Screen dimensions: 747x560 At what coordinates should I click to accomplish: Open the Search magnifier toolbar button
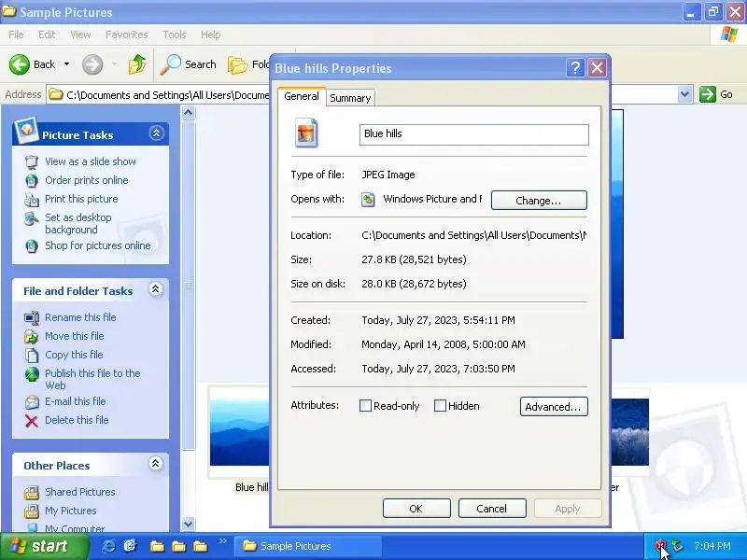pyautogui.click(x=189, y=64)
